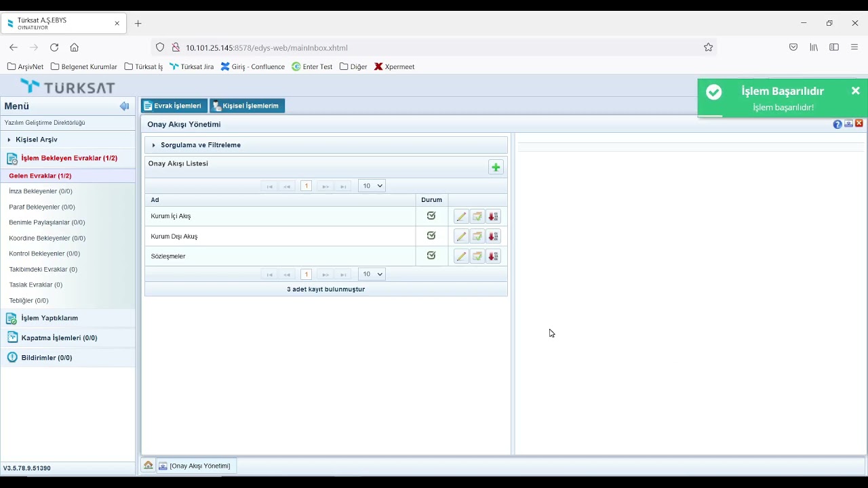Expand Kişisel Arşiv in the menu
This screenshot has width=868, height=488.
(x=68, y=140)
